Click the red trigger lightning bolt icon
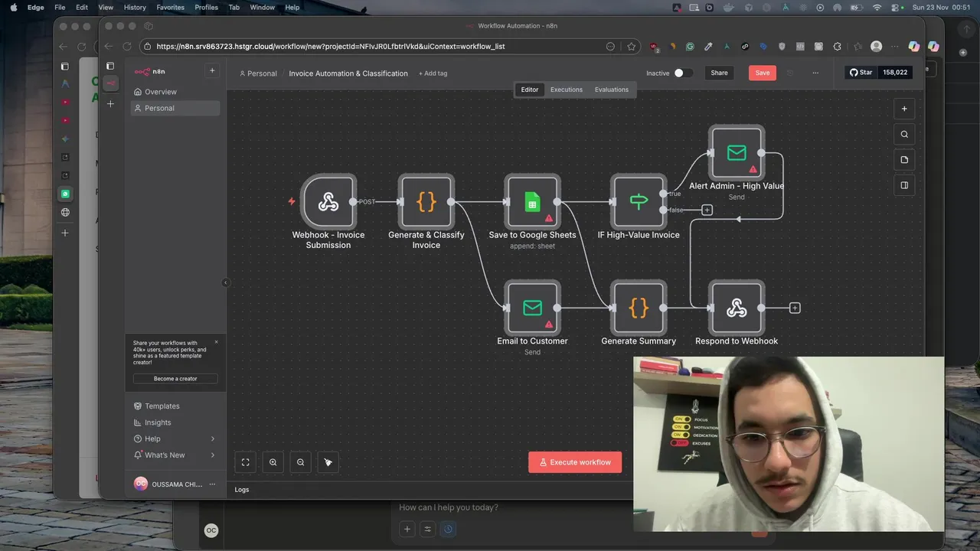The width and height of the screenshot is (980, 551). pos(292,201)
